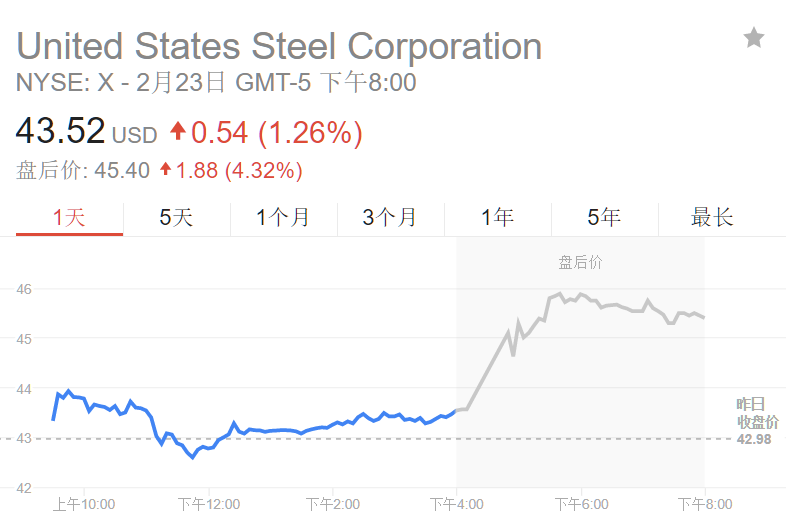Switch to the 5天 tab
Image resolution: width=786 pixels, height=518 pixels.
(x=176, y=217)
